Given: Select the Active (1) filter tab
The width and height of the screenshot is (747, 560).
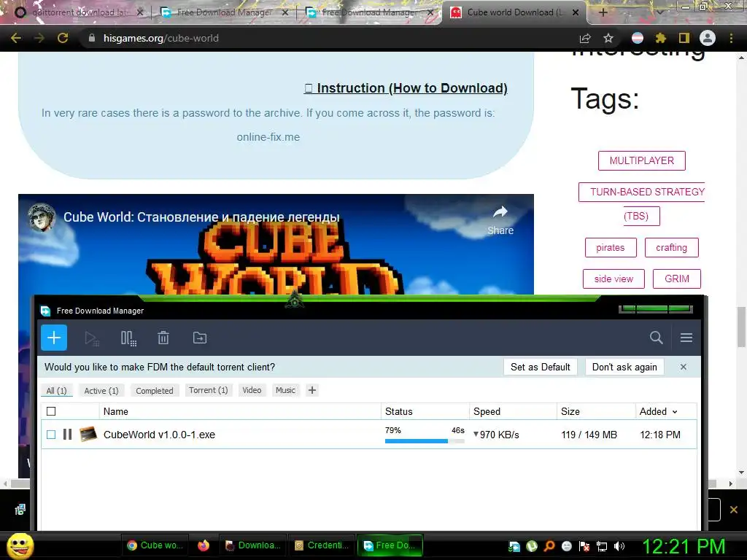Looking at the screenshot, I should (x=101, y=391).
